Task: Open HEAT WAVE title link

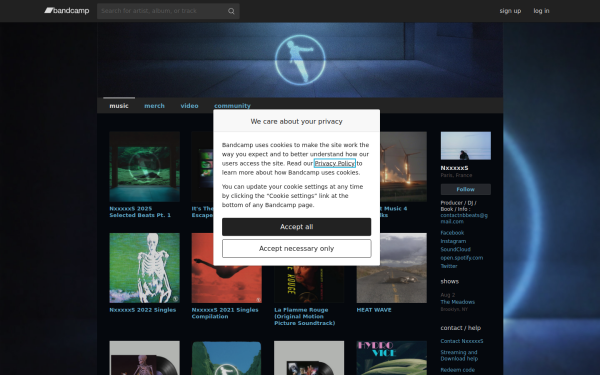Action: (x=374, y=310)
